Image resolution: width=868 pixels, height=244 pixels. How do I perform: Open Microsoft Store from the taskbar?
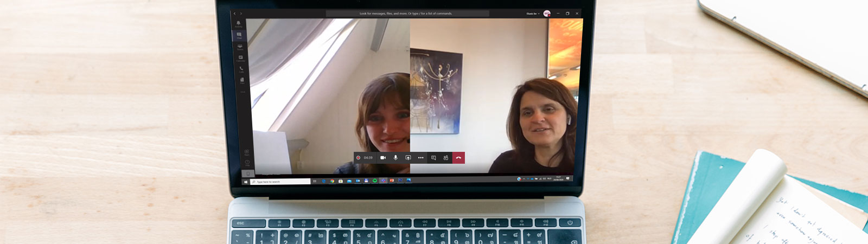coord(341,181)
